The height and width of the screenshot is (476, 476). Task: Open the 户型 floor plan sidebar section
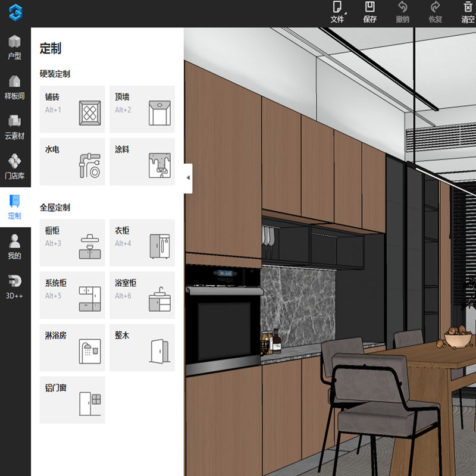click(14, 47)
